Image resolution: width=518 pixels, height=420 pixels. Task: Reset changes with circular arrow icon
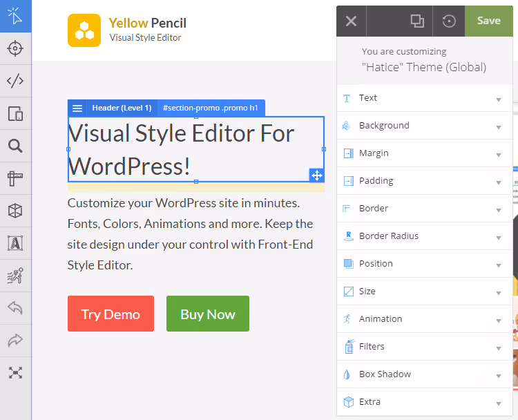449,21
